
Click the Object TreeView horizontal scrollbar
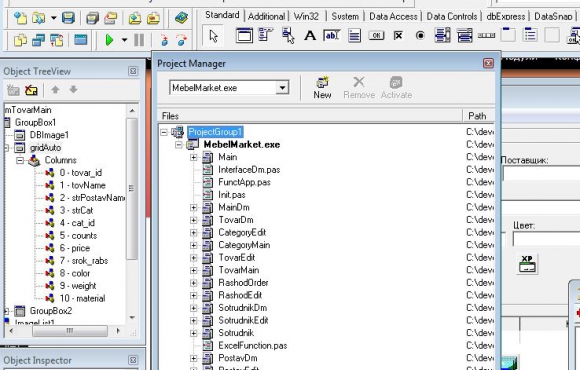point(70,331)
